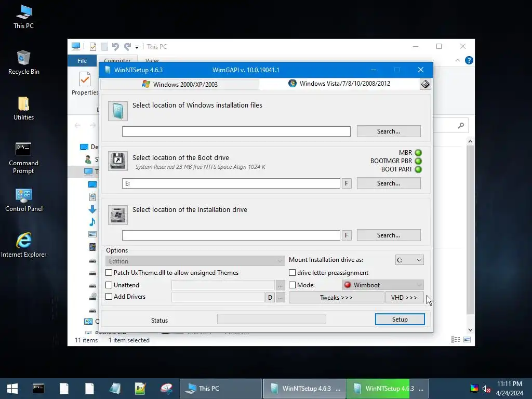Click the highlighted green WinNTSetup taskbar button

pos(388,389)
